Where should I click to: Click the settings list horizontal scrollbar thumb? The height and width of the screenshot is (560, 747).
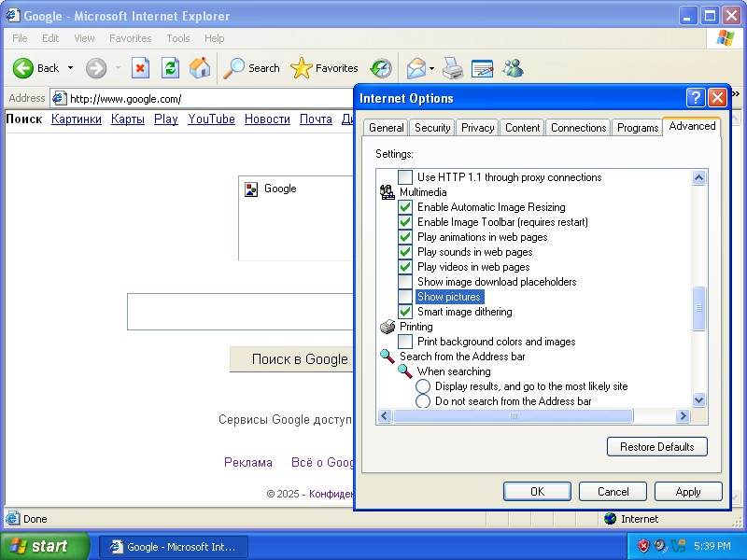pos(513,415)
